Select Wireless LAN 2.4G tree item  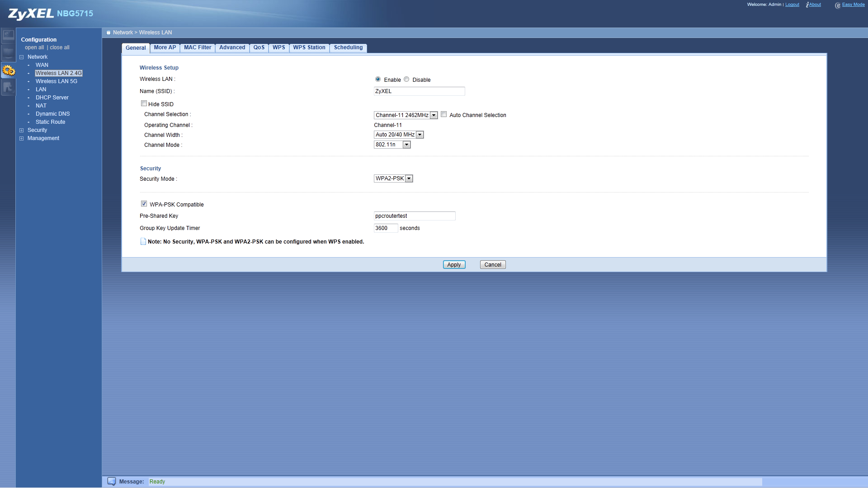coord(59,73)
